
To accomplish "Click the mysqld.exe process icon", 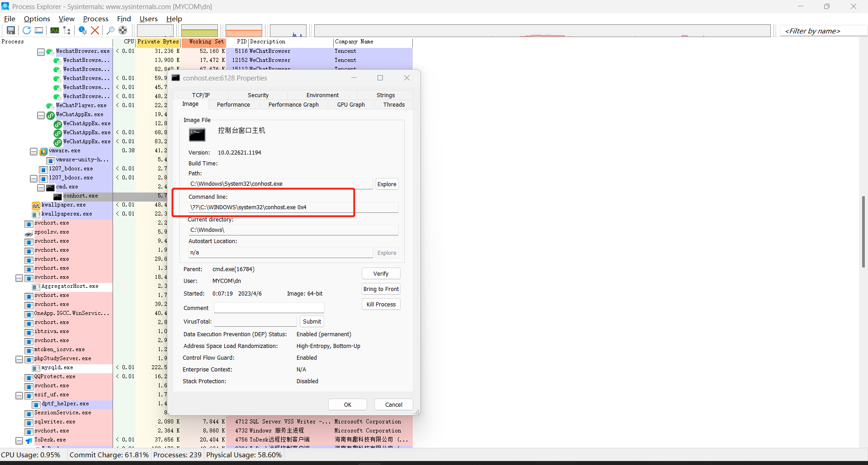I will pyautogui.click(x=36, y=368).
